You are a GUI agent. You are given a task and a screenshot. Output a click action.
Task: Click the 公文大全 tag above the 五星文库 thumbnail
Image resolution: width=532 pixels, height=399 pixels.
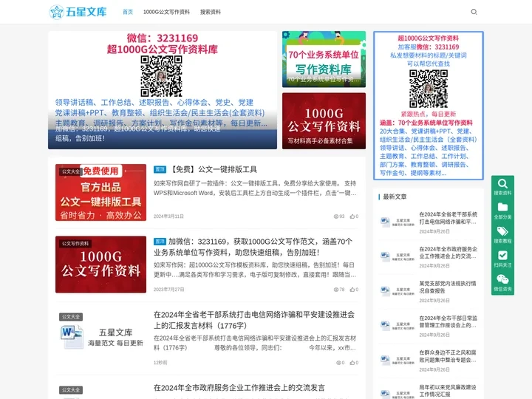[x=71, y=317]
